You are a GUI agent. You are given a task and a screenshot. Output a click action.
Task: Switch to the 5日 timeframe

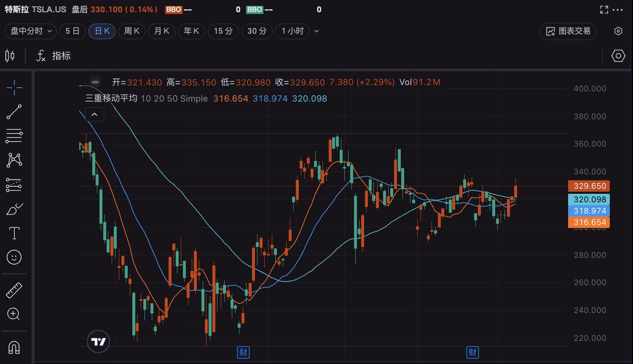coord(72,31)
